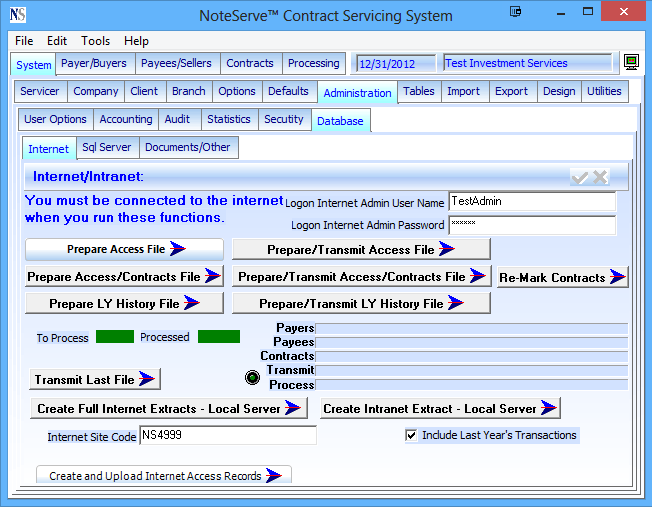Click the ribbon display options icon
The image size is (652, 507).
[x=516, y=14]
